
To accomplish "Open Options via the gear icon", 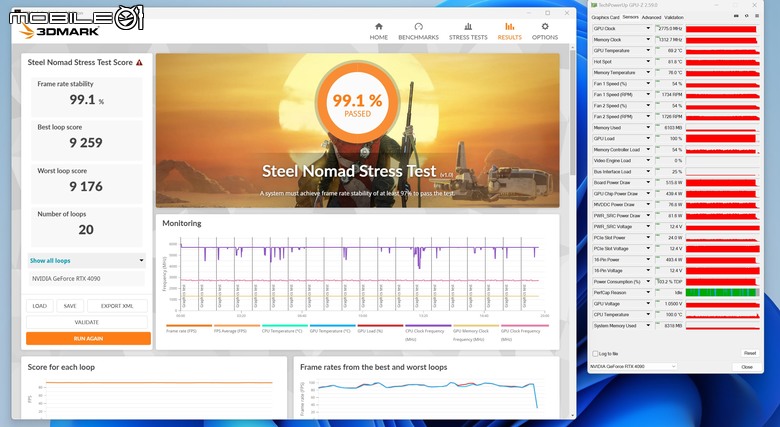I will (x=545, y=26).
